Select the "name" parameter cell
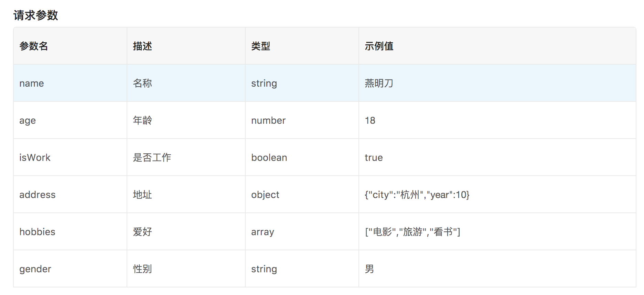Viewport: 644px width, 295px height. click(x=32, y=83)
